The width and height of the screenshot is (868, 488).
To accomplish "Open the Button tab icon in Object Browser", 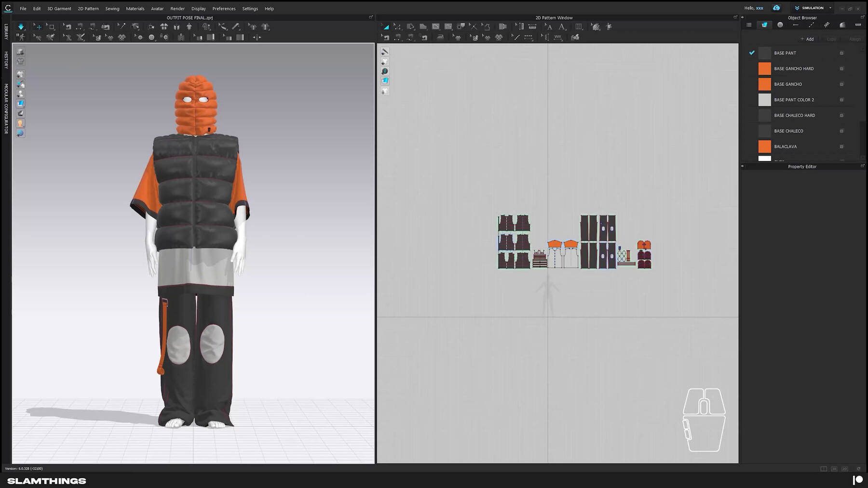I will point(780,25).
